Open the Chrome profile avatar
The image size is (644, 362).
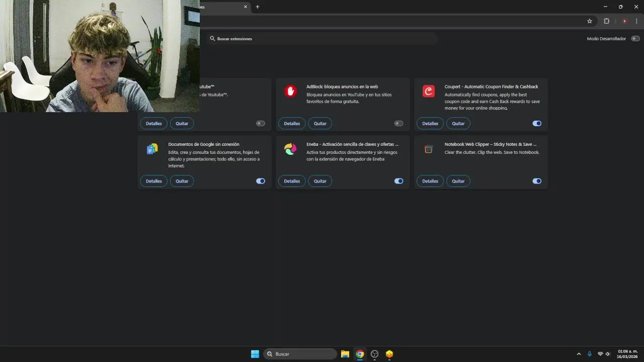(x=624, y=21)
